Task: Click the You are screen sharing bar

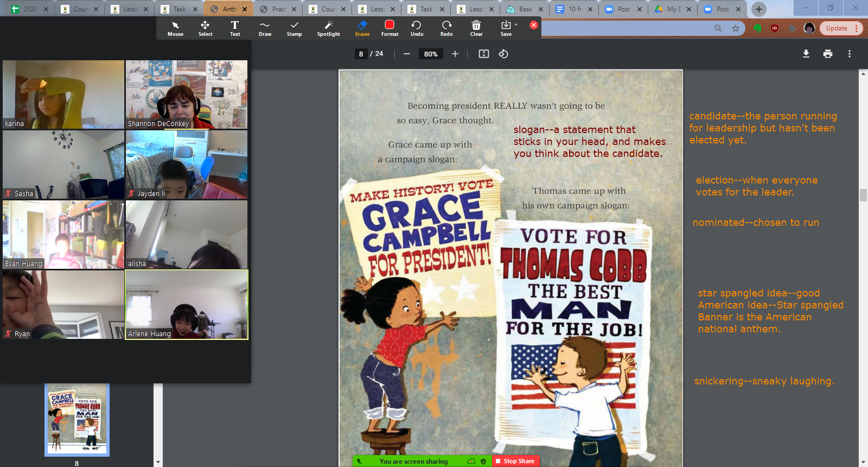Action: (414, 461)
